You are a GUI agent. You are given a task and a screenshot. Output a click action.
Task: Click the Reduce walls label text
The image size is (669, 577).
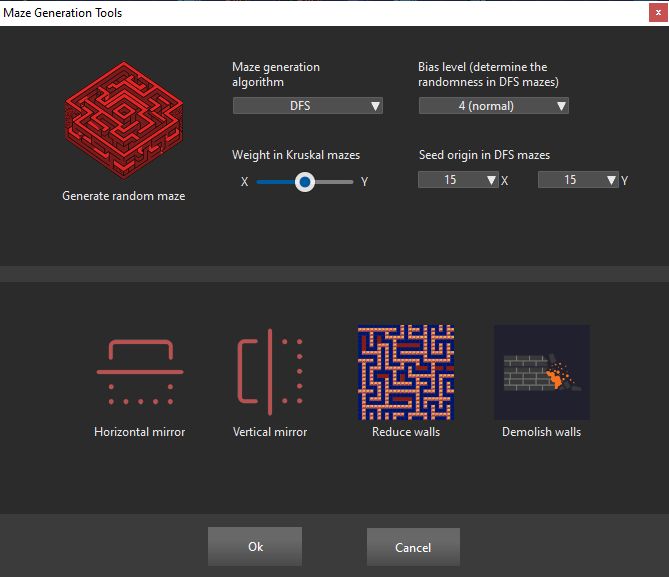pos(406,432)
